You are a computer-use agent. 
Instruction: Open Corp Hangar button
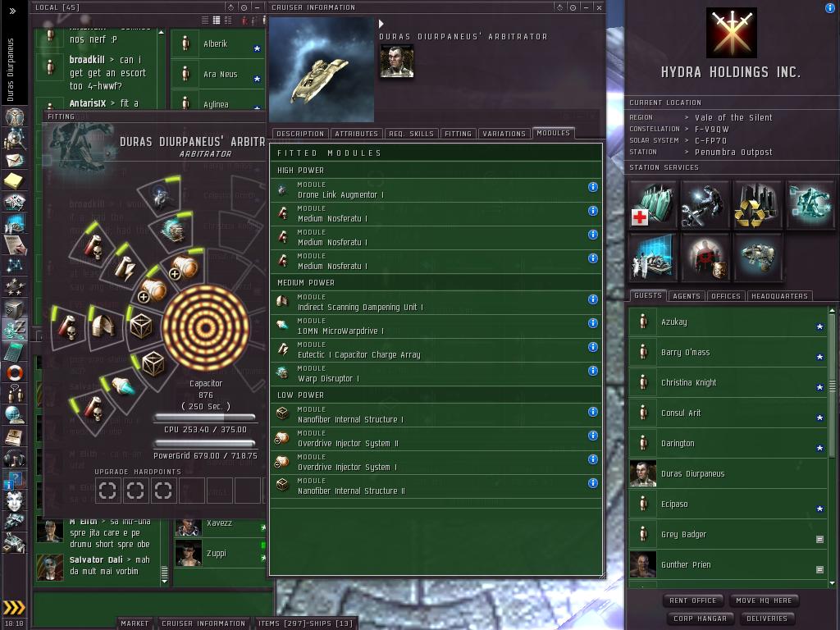[701, 619]
